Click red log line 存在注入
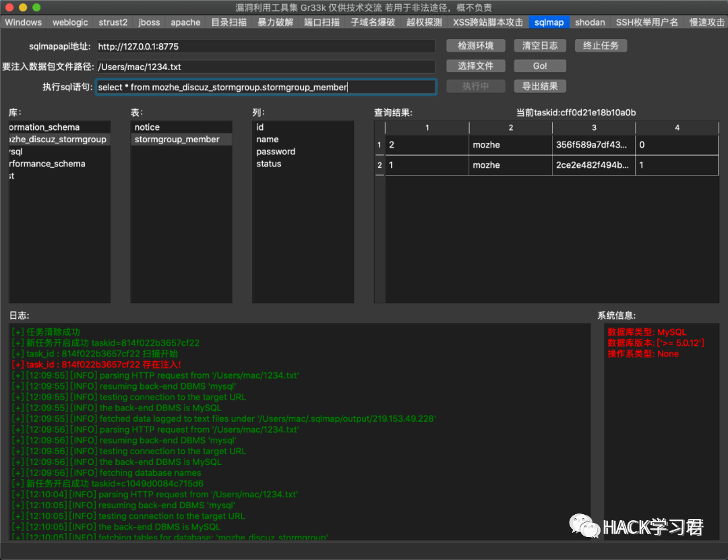This screenshot has width=728, height=560. pos(96,365)
